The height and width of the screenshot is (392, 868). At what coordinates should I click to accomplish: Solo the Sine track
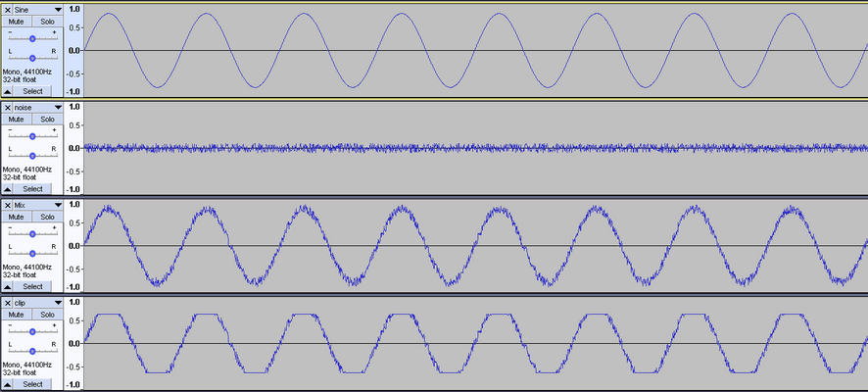[48, 22]
